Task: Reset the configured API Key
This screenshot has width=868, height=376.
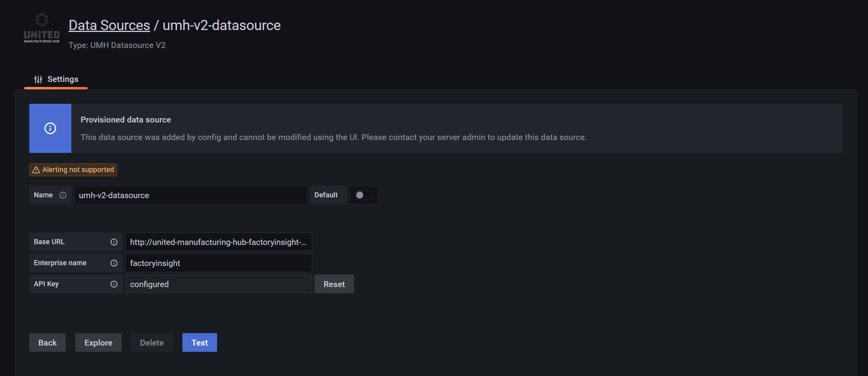Action: (x=334, y=284)
